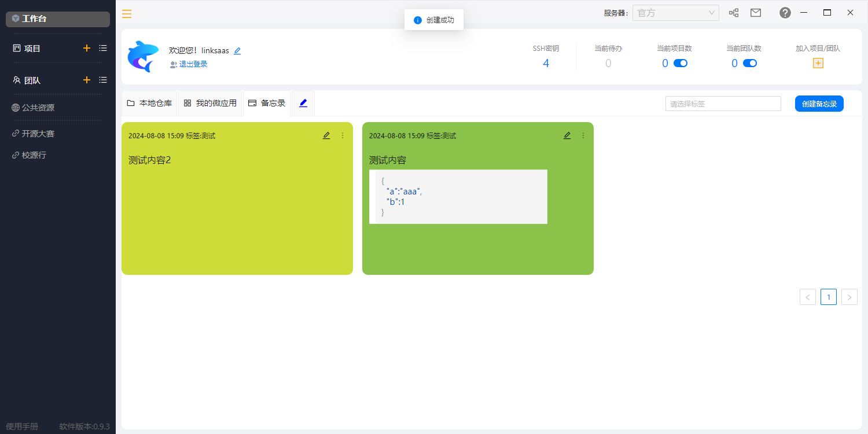Screen dimensions: 868x434
Task: Click the 项目 label in the sidebar
Action: (x=32, y=49)
